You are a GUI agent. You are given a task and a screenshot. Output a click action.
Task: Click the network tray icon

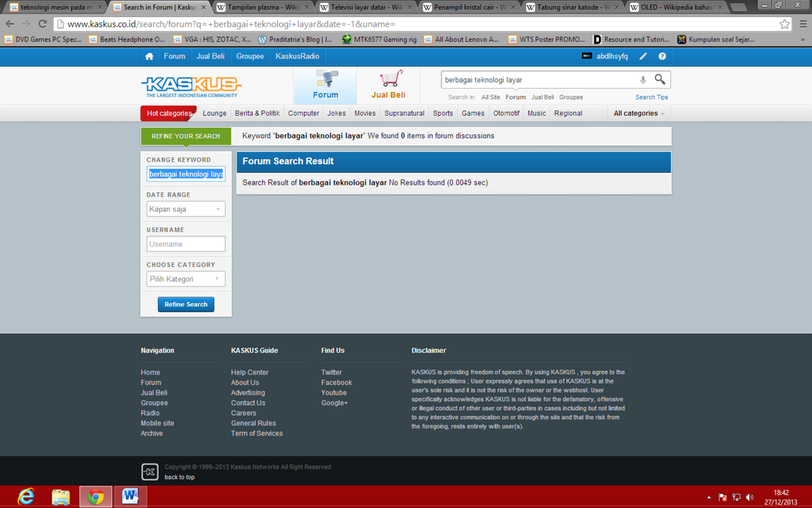click(x=737, y=497)
